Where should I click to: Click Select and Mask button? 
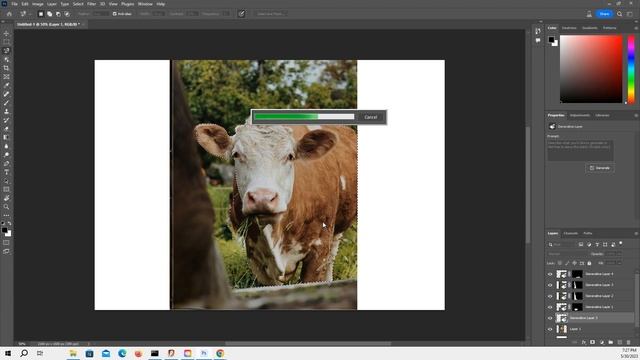tap(270, 14)
